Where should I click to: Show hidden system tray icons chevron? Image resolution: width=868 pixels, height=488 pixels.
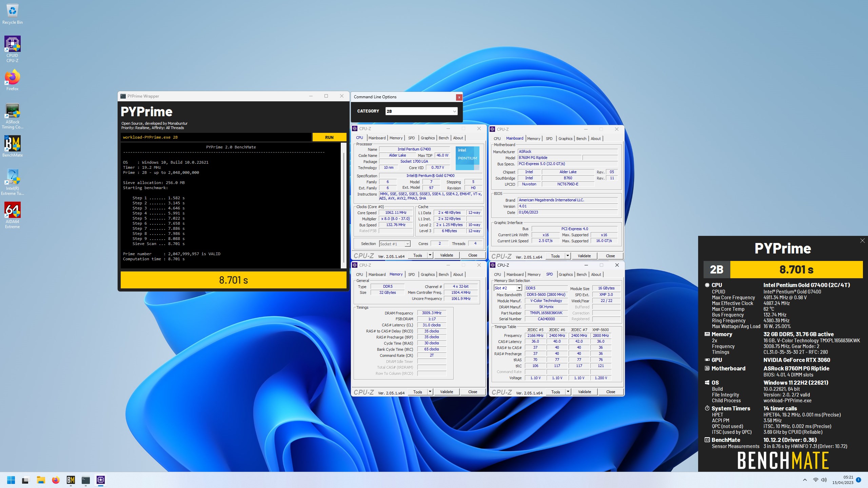click(x=805, y=480)
